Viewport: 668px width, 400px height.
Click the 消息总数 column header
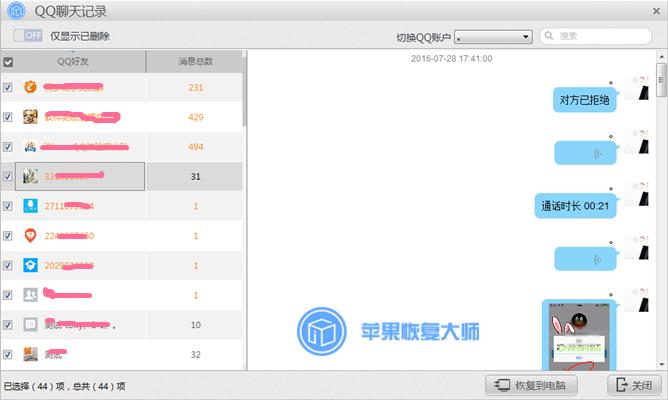[x=196, y=61]
